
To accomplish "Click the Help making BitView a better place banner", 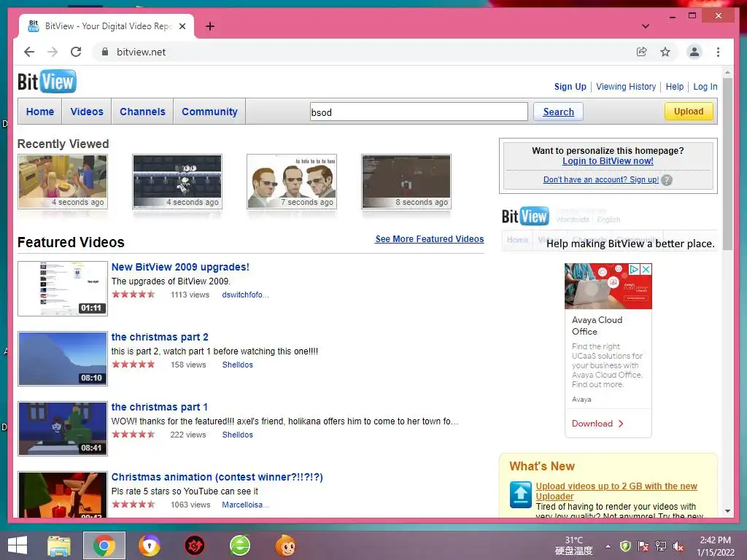I will coord(609,229).
